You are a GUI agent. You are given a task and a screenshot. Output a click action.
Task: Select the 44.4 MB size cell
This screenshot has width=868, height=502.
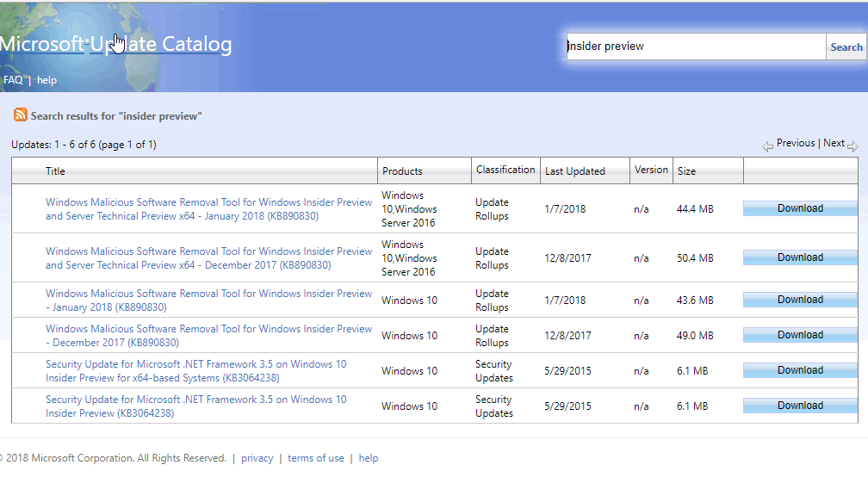tap(695, 209)
